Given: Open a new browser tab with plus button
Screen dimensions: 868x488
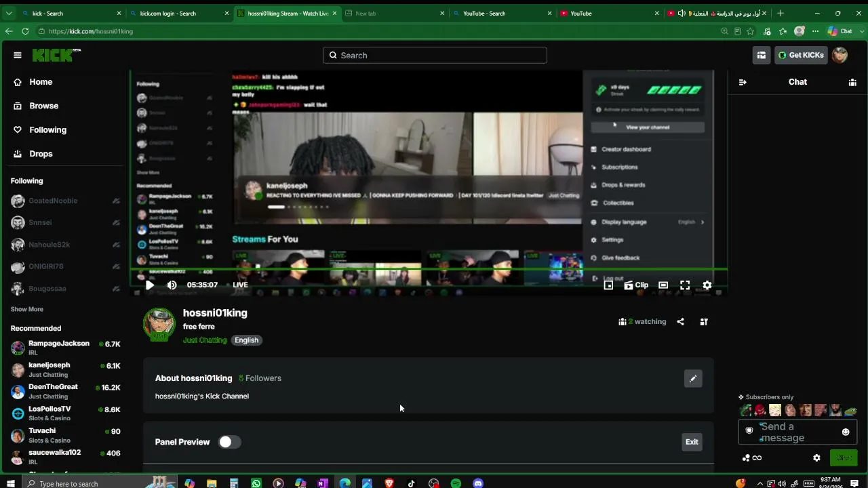Looking at the screenshot, I should coord(781,14).
